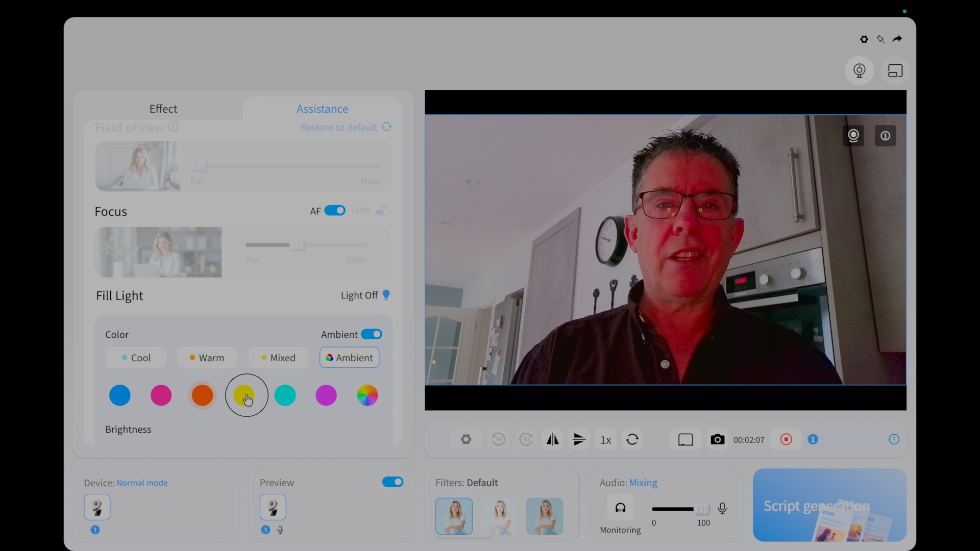
Task: Click the blue alert circle in toolbar
Action: [894, 439]
